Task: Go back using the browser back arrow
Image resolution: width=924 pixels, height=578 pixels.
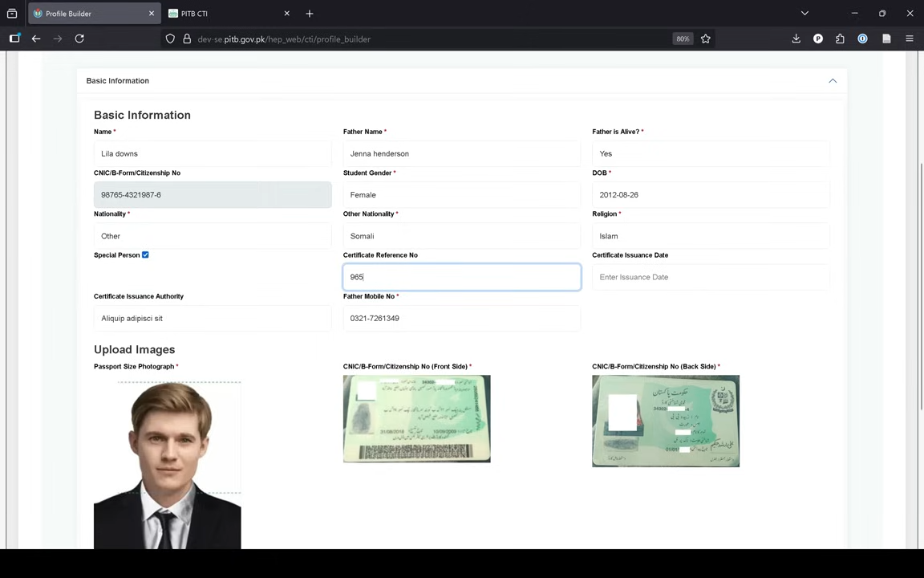Action: tap(36, 39)
